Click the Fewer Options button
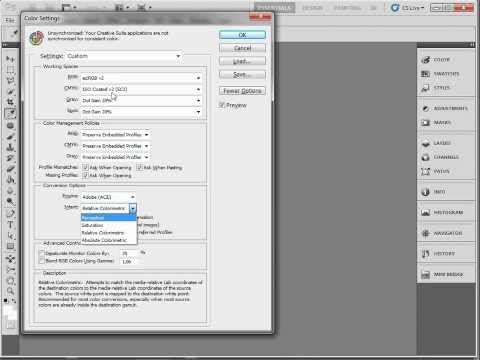The width and height of the screenshot is (480, 360). tap(242, 91)
